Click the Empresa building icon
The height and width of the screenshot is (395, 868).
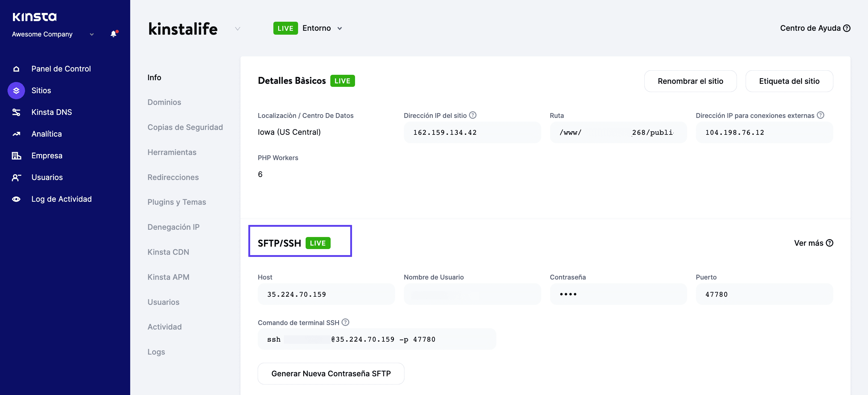[16, 156]
